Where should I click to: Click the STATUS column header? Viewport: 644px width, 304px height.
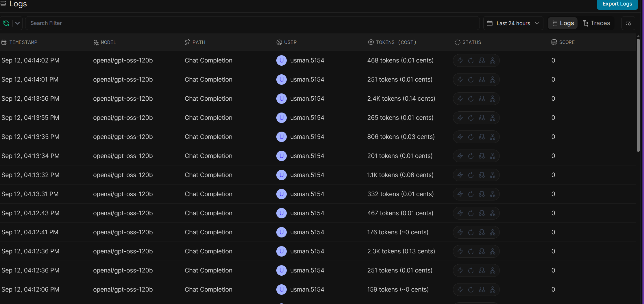pyautogui.click(x=468, y=42)
